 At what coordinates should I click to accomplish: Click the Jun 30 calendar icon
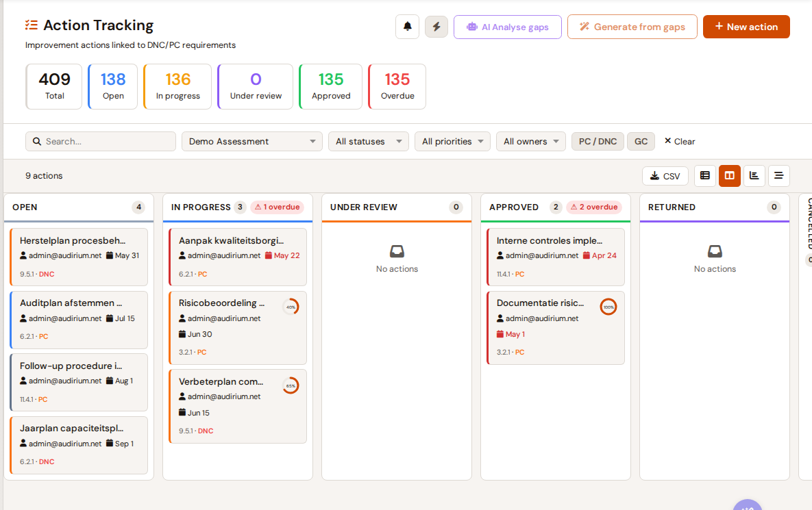click(182, 334)
